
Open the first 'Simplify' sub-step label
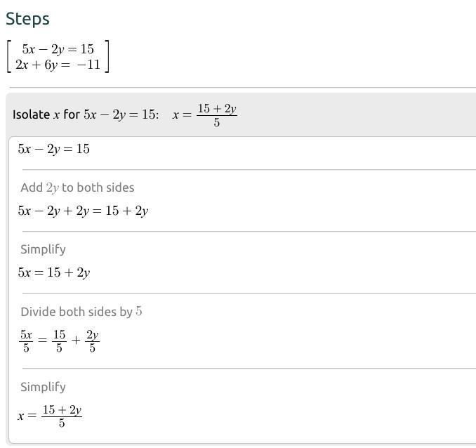tap(43, 249)
